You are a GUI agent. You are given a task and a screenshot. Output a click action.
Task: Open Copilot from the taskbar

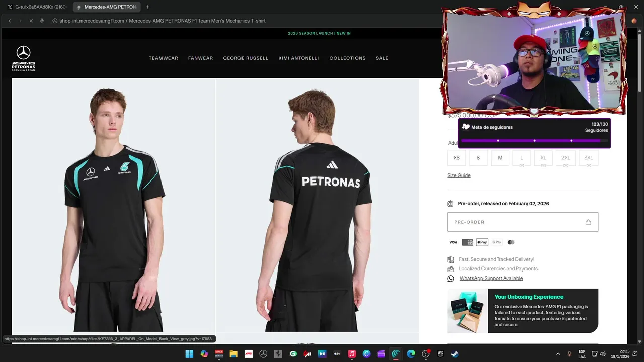point(204,354)
